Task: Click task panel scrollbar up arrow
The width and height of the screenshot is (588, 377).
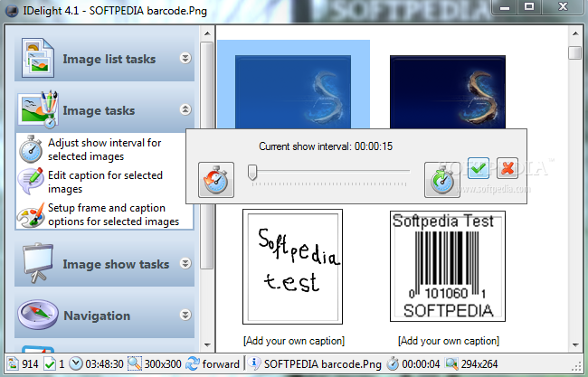Action: coord(207,33)
